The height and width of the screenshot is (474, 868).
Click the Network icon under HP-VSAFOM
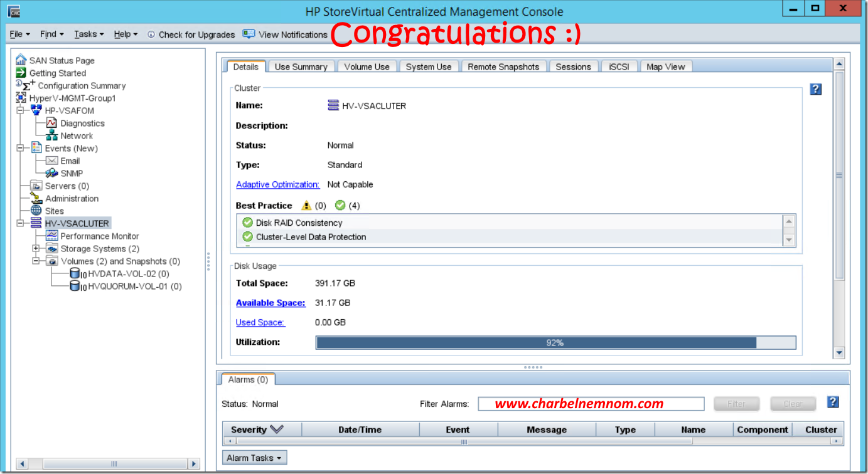click(x=51, y=135)
